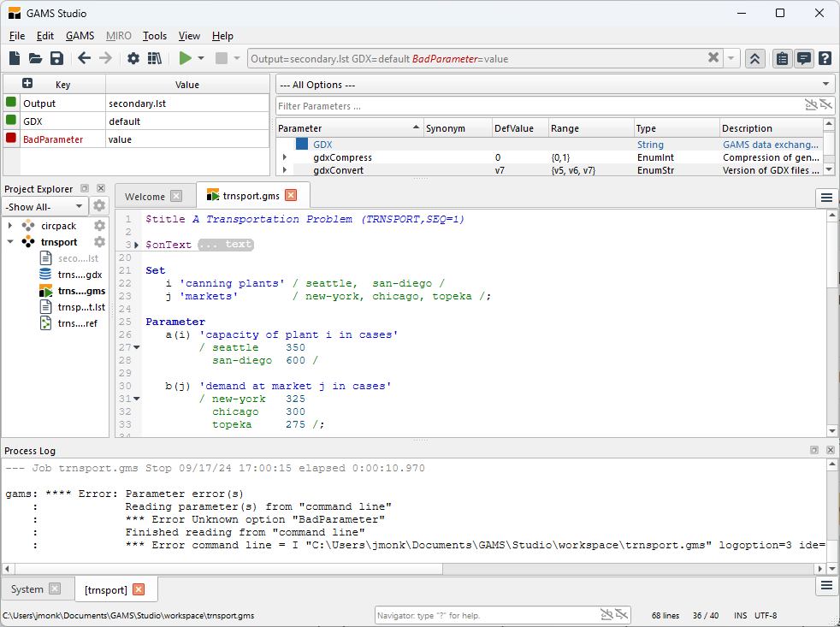This screenshot has width=840, height=627.
Task: Expand the circpack project node
Action: [x=10, y=226]
